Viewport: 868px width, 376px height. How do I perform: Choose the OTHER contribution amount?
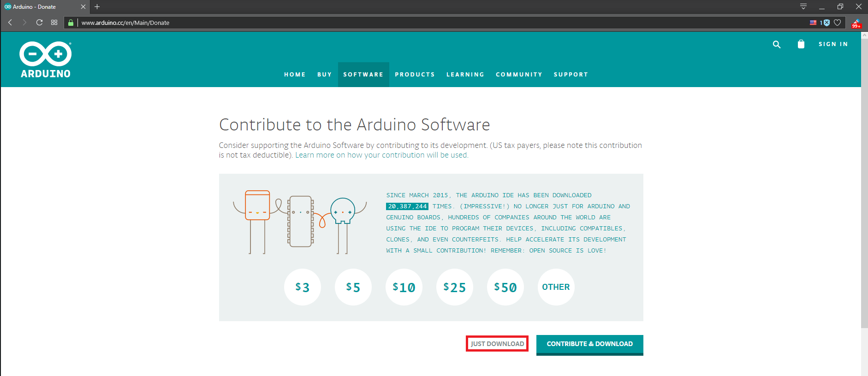(x=556, y=287)
